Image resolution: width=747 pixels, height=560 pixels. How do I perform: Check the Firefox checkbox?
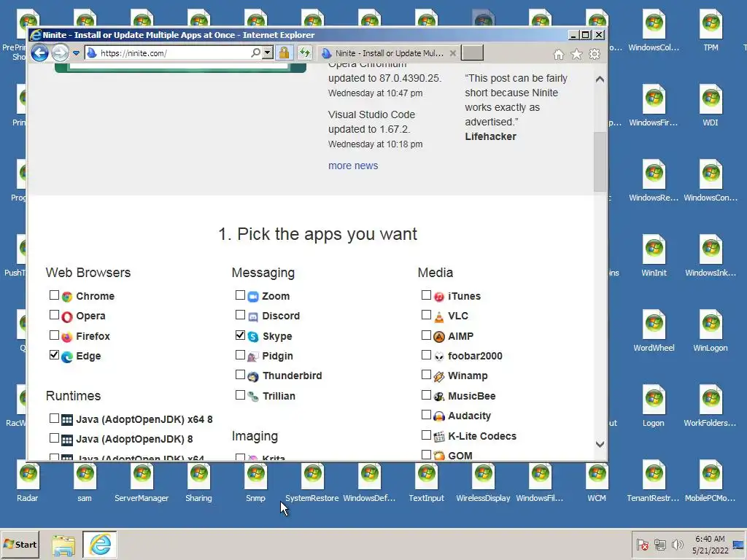(54, 335)
